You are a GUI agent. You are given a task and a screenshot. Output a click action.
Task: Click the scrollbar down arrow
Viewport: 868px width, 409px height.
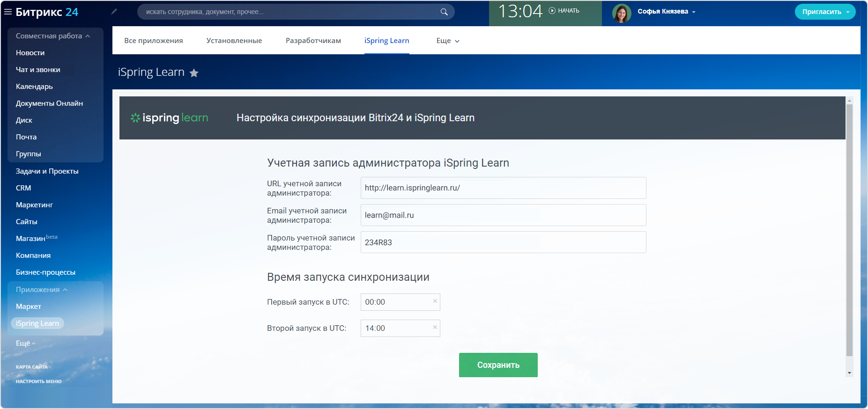click(849, 373)
